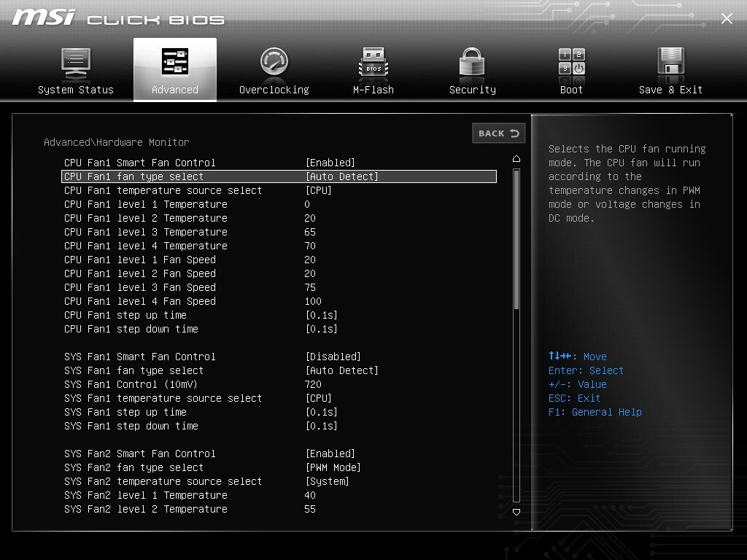Toggle SYS Fan1 Smart Fan Control Disabled value

333,357
